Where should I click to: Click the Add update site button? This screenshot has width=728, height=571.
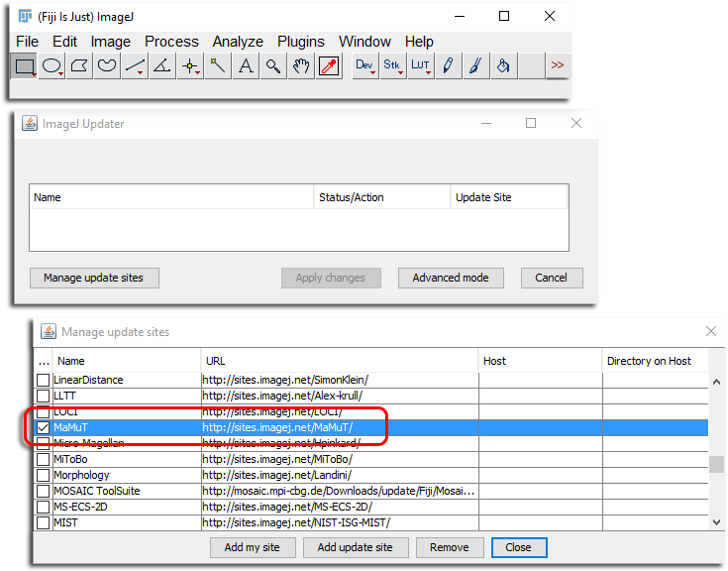(x=356, y=547)
